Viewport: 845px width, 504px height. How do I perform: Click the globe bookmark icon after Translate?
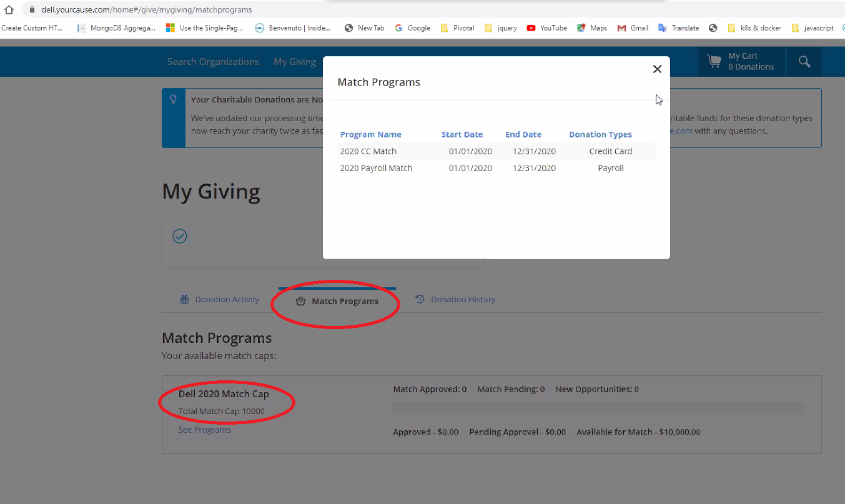pyautogui.click(x=713, y=27)
